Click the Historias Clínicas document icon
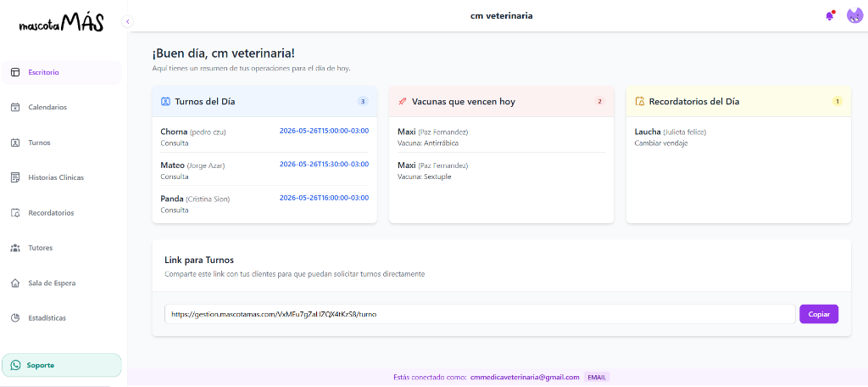 pos(15,177)
